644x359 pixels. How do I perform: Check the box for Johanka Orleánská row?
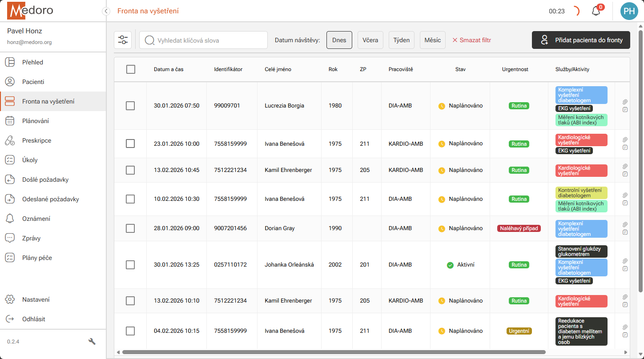click(130, 265)
